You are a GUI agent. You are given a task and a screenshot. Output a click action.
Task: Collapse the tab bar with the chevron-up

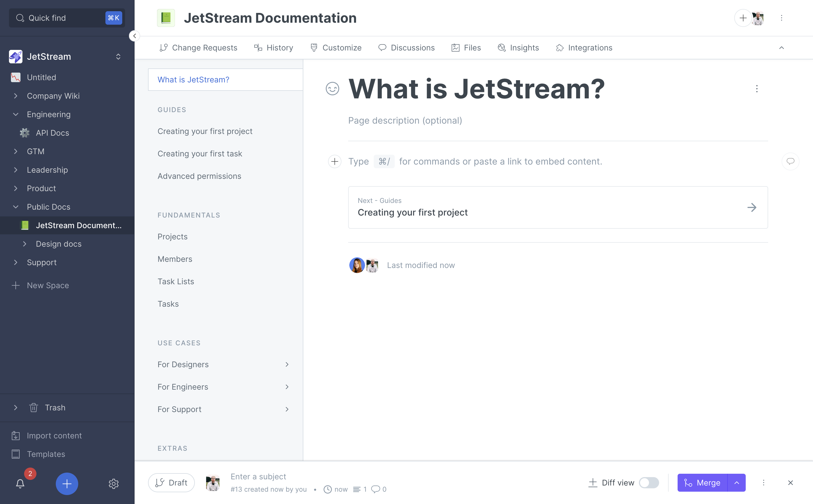(x=781, y=48)
